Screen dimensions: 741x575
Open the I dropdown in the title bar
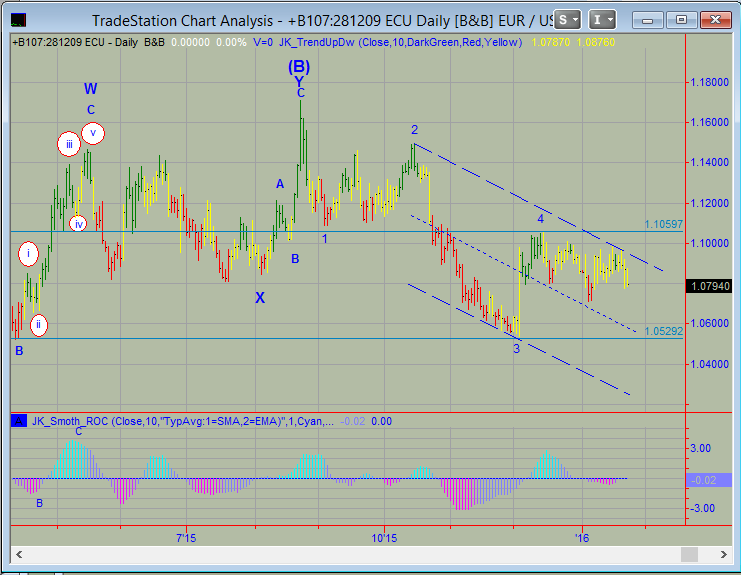coord(603,19)
